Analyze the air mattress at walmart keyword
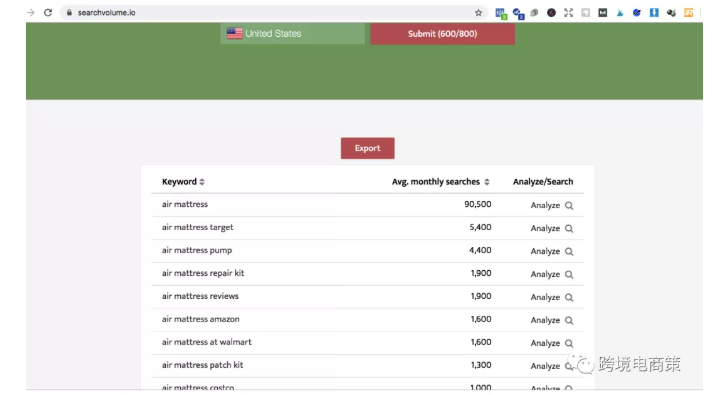Screen dimensions: 721x395 (545, 343)
